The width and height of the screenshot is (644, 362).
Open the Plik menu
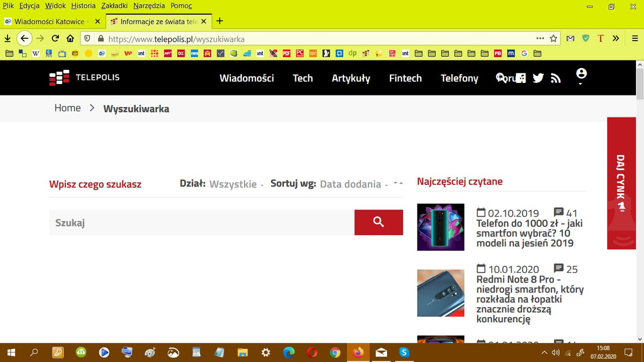(8, 6)
